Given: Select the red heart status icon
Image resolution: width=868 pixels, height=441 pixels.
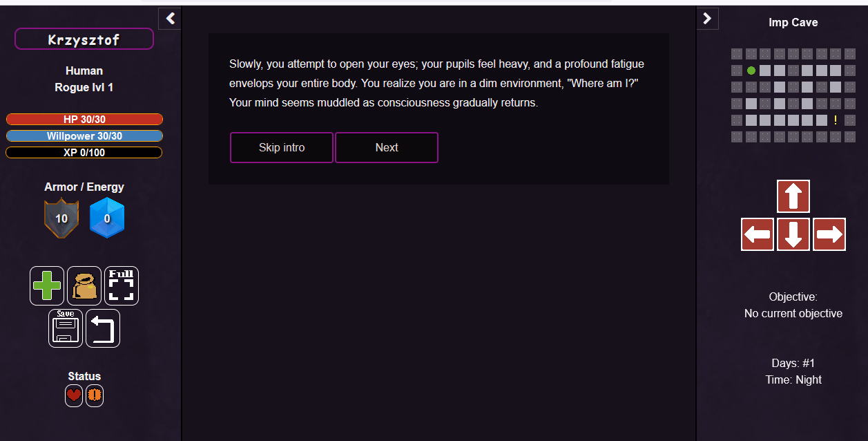Looking at the screenshot, I should (74, 395).
